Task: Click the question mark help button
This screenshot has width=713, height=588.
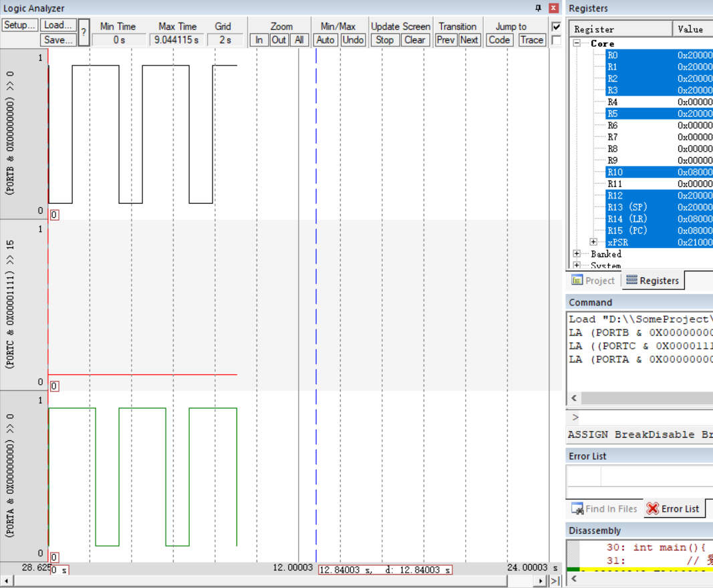Action: [x=84, y=32]
